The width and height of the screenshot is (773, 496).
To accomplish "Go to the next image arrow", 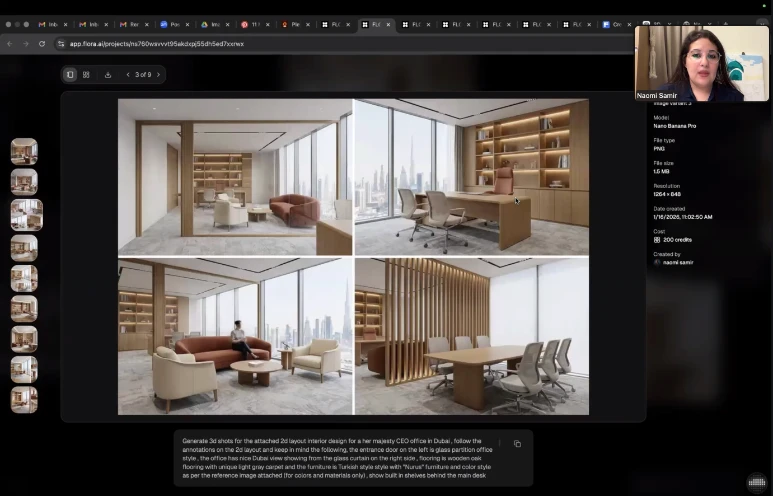I will click(x=158, y=74).
